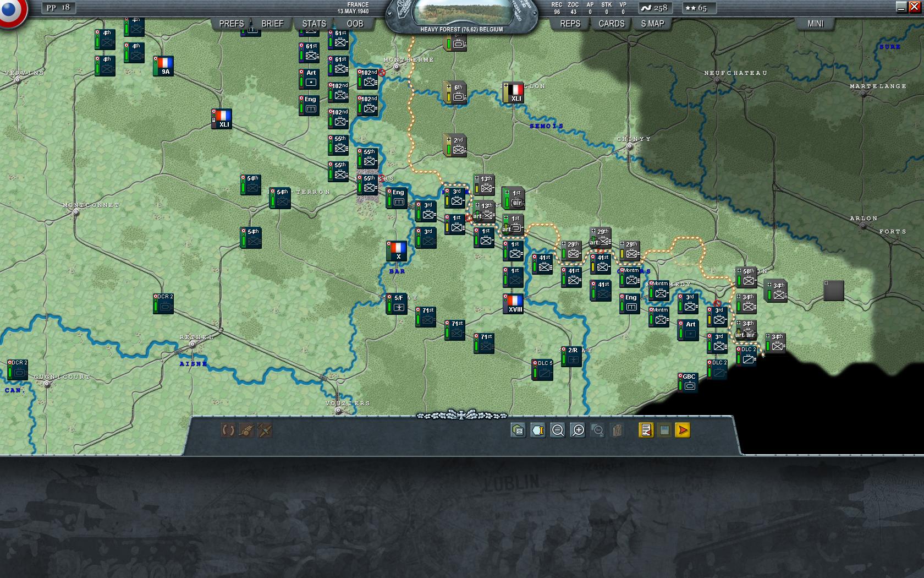Click the GUGNICOURT town label

[x=62, y=377]
